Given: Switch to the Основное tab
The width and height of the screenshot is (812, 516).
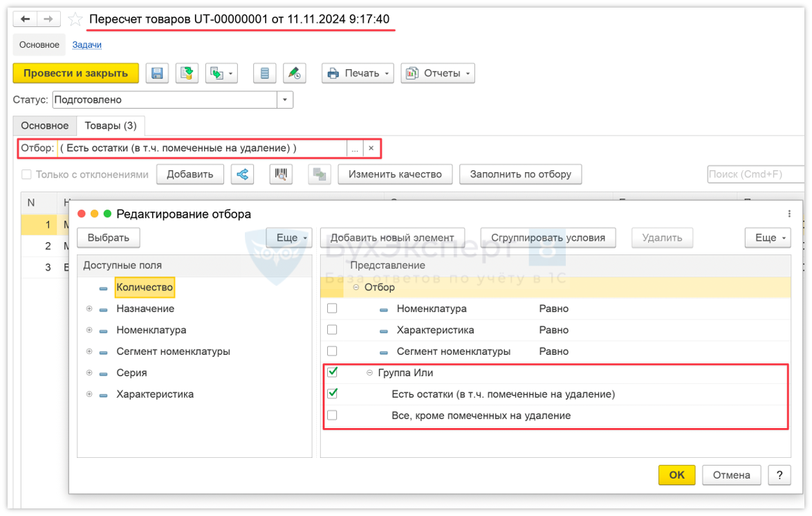Looking at the screenshot, I should pyautogui.click(x=44, y=126).
